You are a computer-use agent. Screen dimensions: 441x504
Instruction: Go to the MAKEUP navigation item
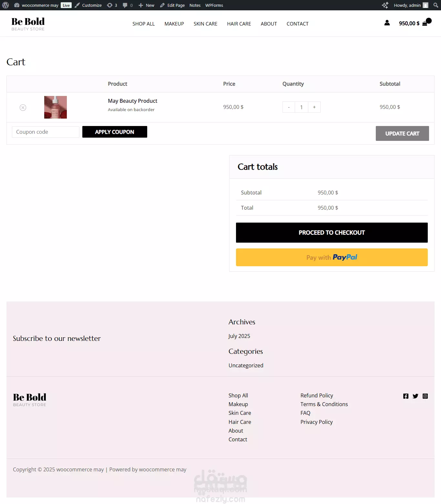click(174, 24)
